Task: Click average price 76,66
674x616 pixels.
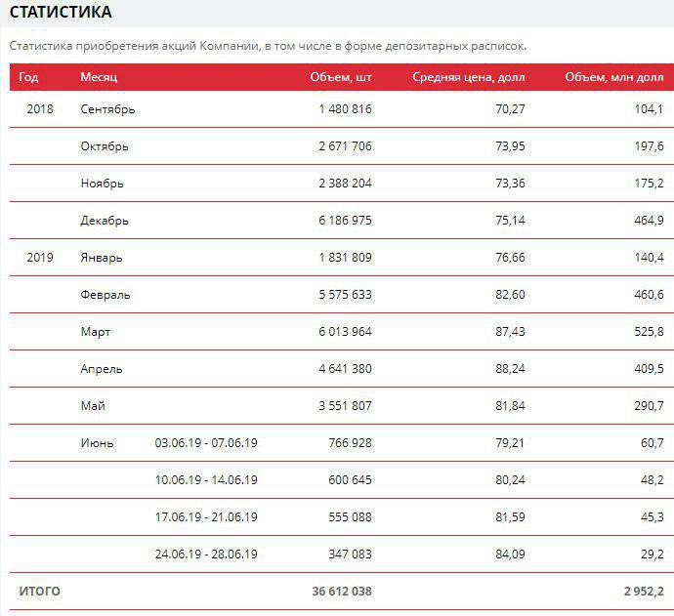Action: 510,258
